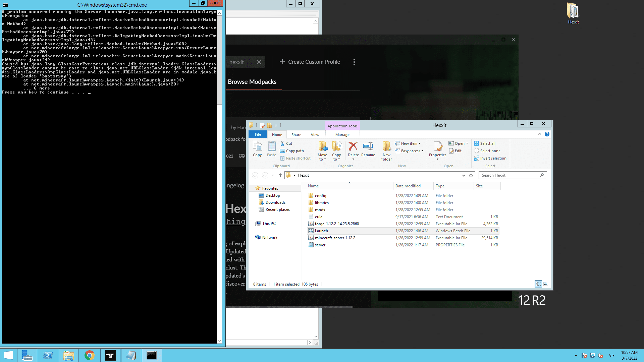The width and height of the screenshot is (644, 362).
Task: Click the Up arrow navigation icon
Action: click(280, 175)
